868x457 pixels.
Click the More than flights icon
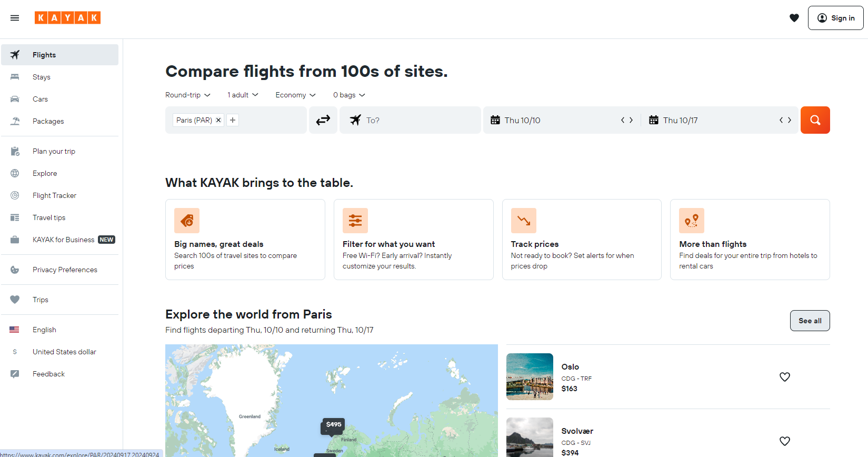[692, 221]
